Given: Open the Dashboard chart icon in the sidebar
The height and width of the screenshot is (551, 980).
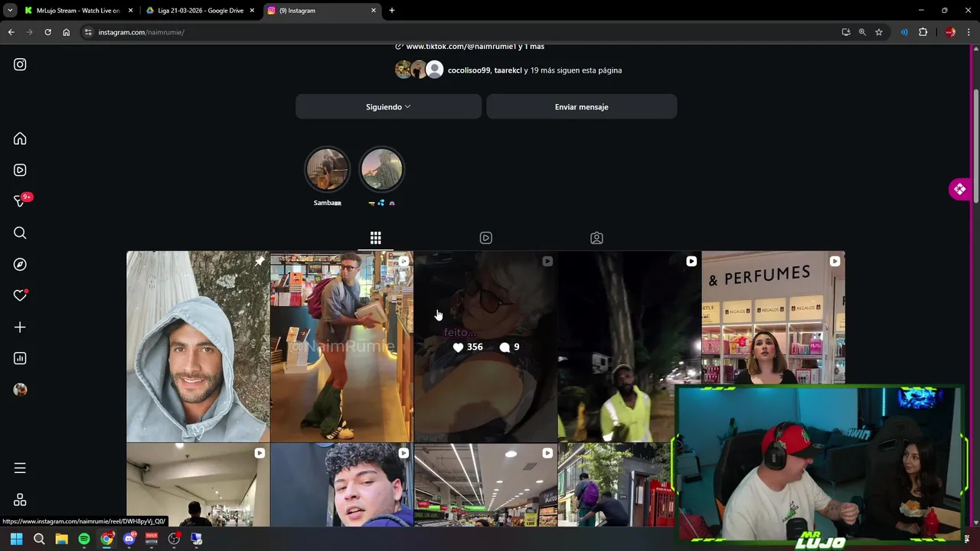Looking at the screenshot, I should (20, 358).
